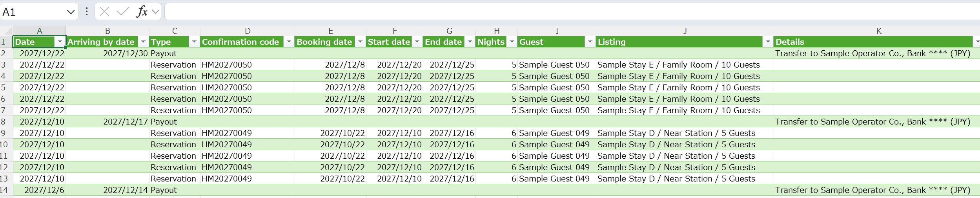The height and width of the screenshot is (198, 980).
Task: Click the Insert Function fx icon
Action: click(x=142, y=11)
